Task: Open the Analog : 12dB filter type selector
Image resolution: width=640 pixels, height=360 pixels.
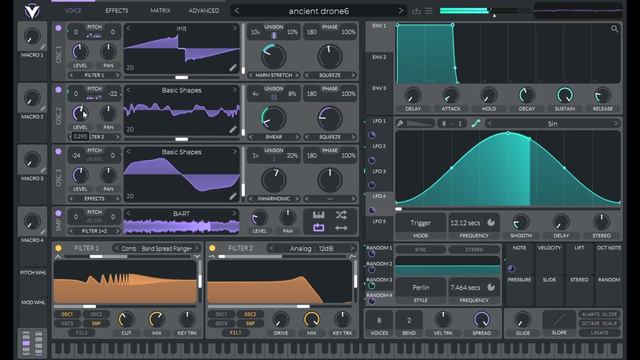Action: [x=312, y=248]
